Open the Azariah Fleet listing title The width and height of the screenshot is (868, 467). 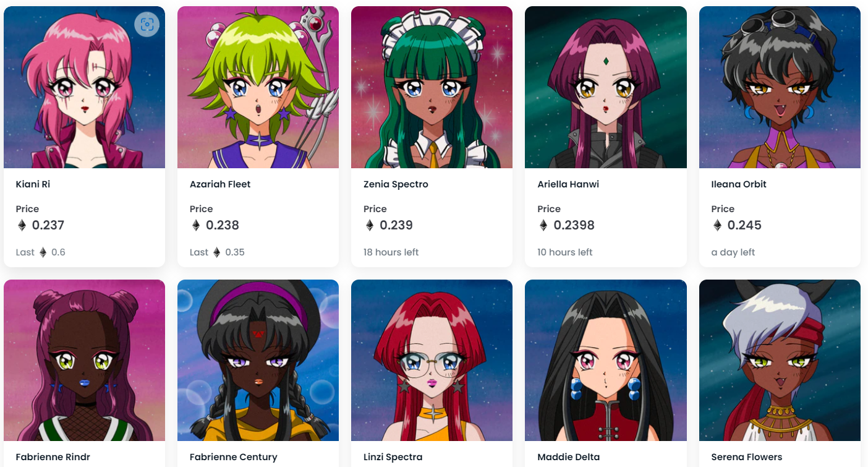pyautogui.click(x=220, y=184)
